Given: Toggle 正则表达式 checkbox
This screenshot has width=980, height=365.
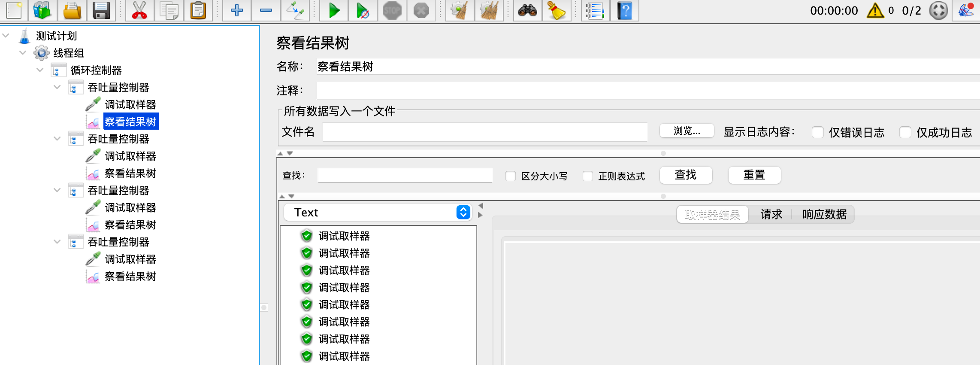Looking at the screenshot, I should [588, 176].
